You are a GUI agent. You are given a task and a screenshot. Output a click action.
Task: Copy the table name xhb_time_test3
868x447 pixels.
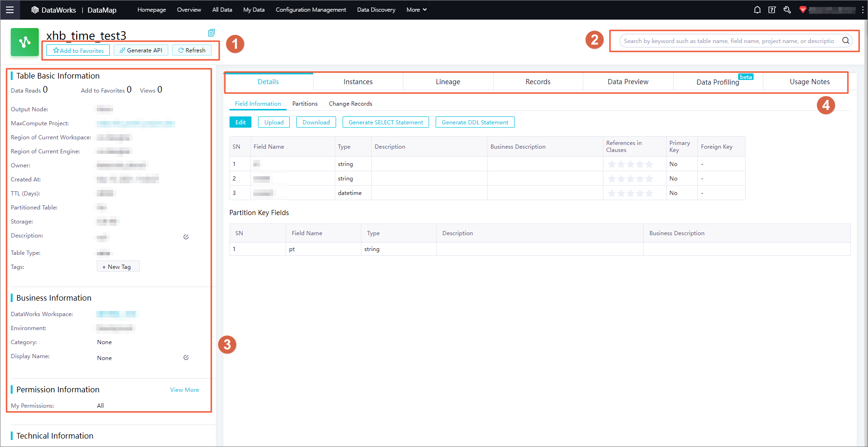pyautogui.click(x=211, y=33)
